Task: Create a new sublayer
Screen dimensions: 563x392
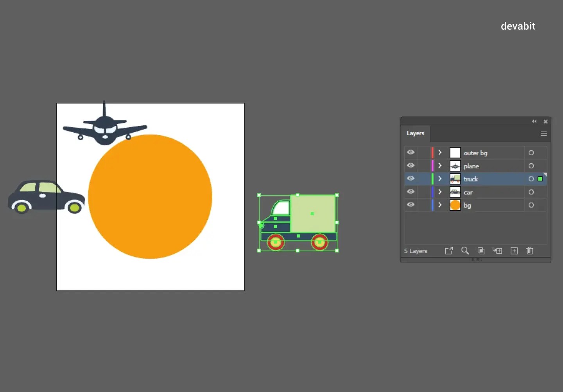Action: point(497,251)
